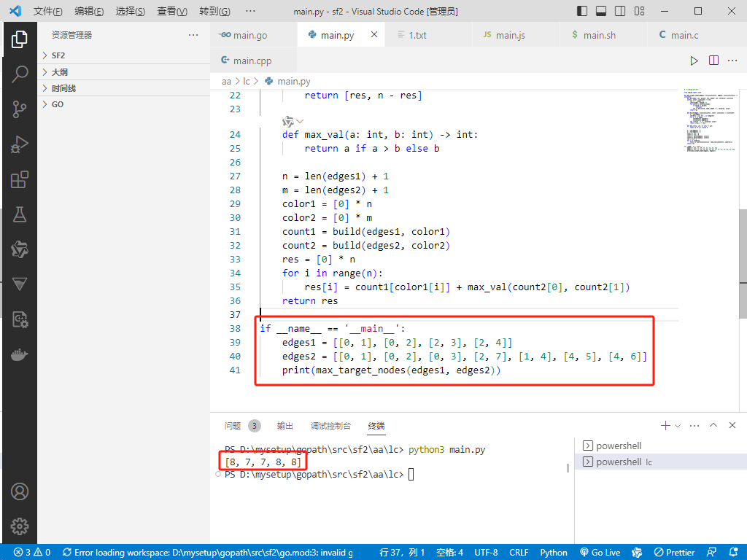Toggle secondary sidebar layout button
Image resolution: width=747 pixels, height=560 pixels.
(620, 11)
